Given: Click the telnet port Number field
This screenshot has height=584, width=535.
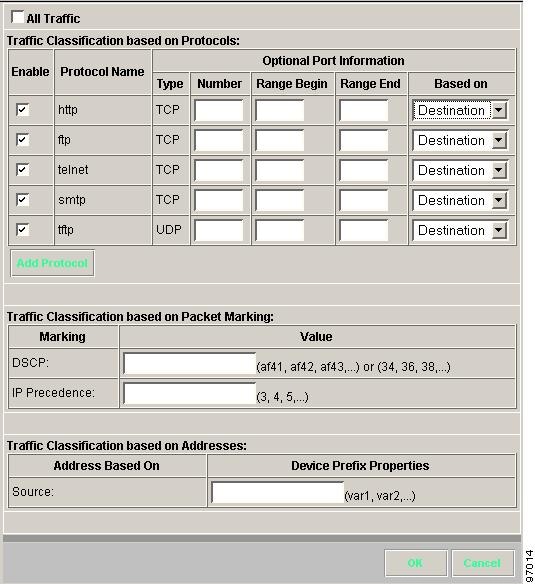Looking at the screenshot, I should pos(219,171).
